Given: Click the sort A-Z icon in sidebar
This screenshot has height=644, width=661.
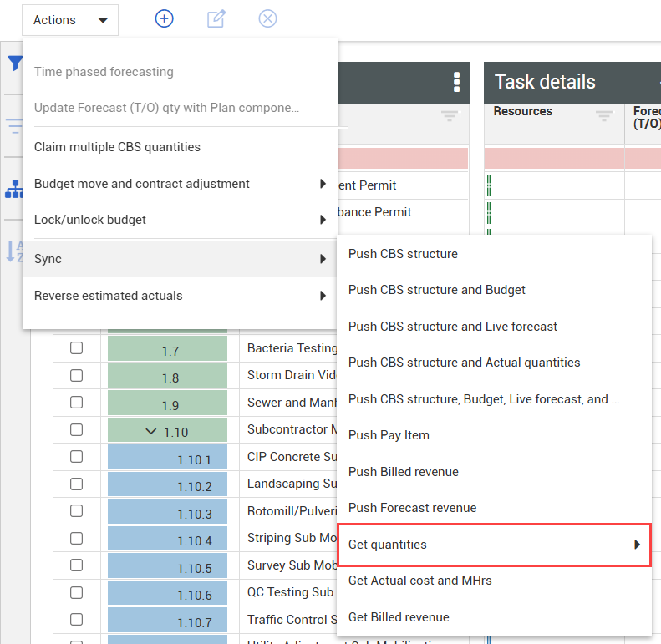Looking at the screenshot, I should (x=14, y=251).
